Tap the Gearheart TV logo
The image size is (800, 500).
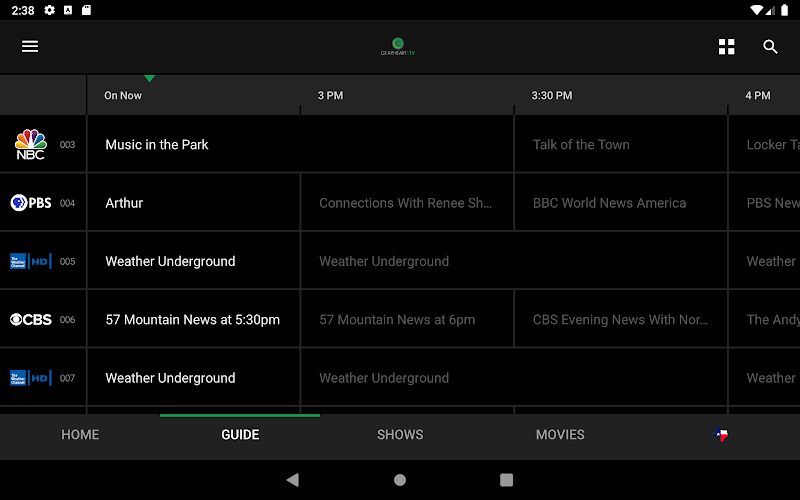[398, 46]
